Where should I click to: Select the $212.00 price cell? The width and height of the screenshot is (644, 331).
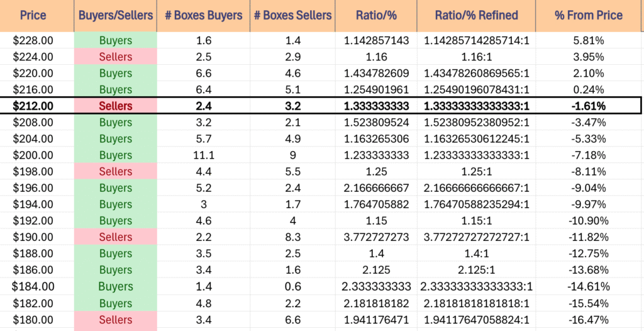(33, 106)
